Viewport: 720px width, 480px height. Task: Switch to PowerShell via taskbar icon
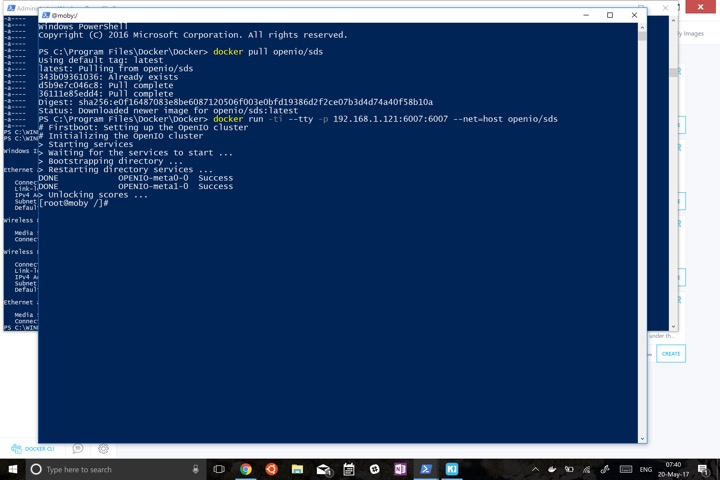[x=426, y=469]
